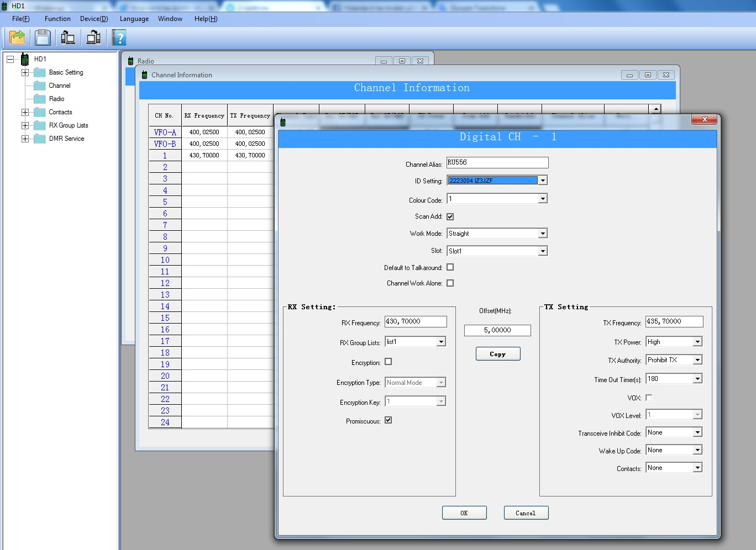Click the Copy button under Offset

pos(498,354)
